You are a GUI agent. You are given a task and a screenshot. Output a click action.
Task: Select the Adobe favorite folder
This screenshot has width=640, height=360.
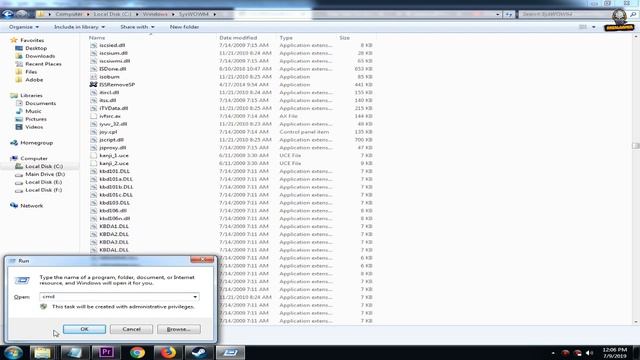pyautogui.click(x=34, y=80)
